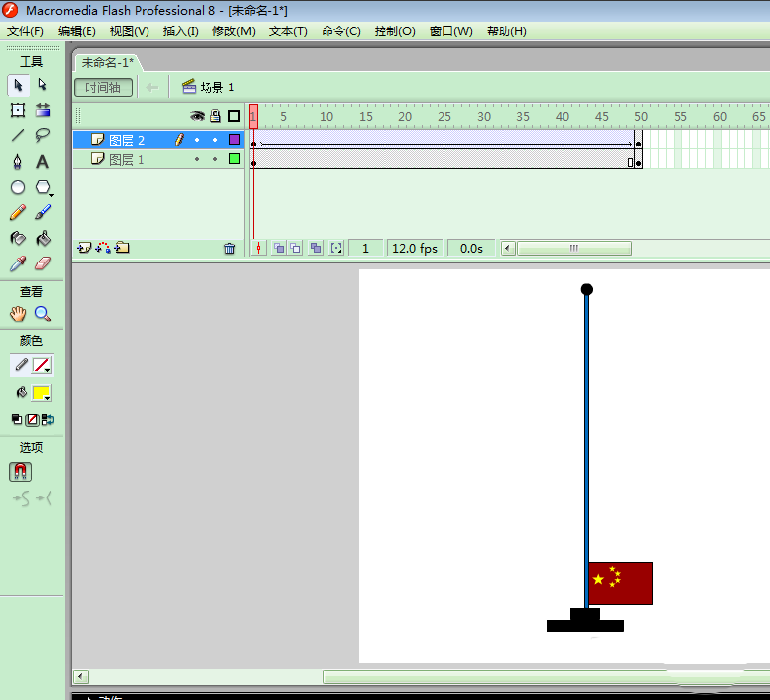Select the PolyStar tool
The height and width of the screenshot is (700, 770).
(43, 187)
